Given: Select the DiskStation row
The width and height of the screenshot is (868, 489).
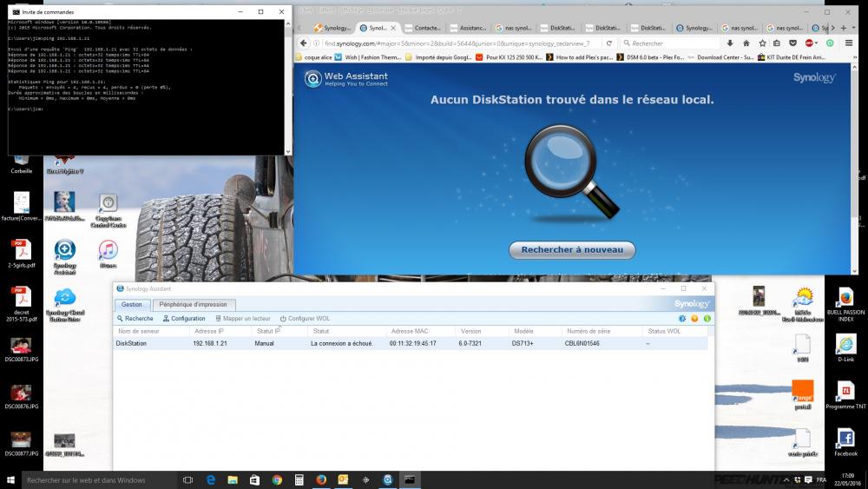Looking at the screenshot, I should coord(411,343).
